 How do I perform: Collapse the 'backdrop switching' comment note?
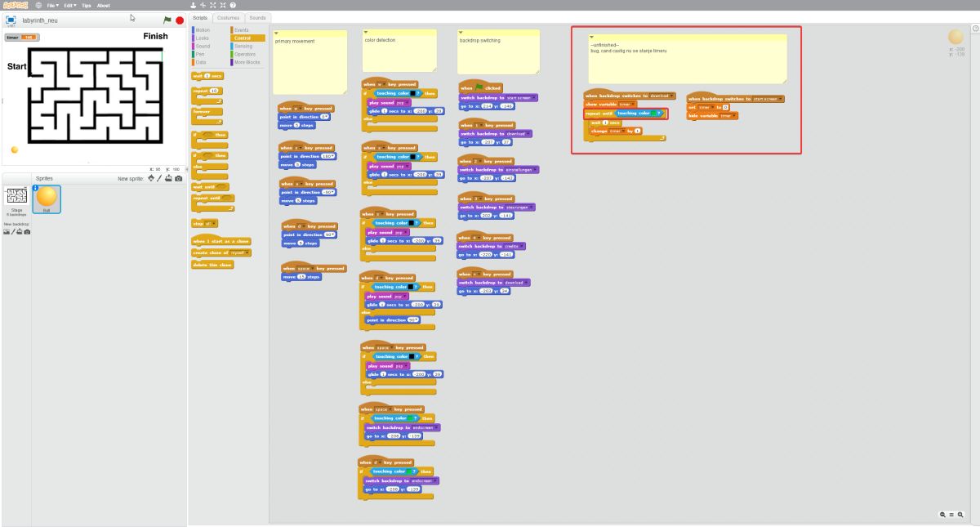[462, 33]
